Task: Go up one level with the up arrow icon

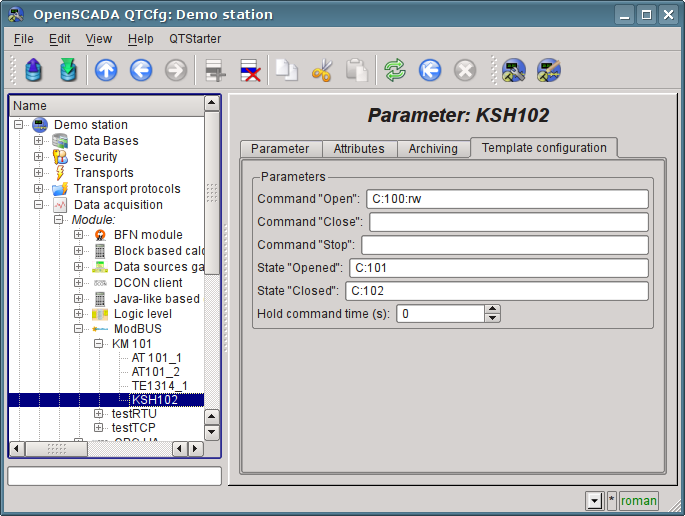Action: pos(106,70)
